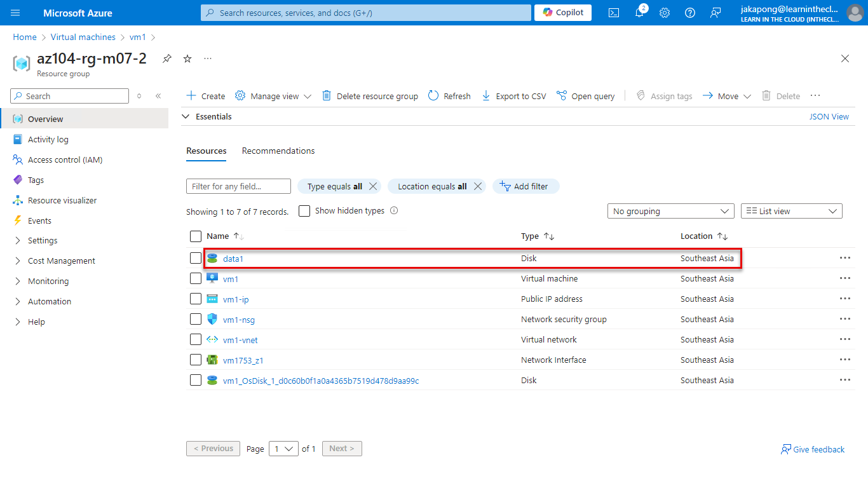Screen dimensions: 868x488
Task: Open the data1 disk link
Action: pos(233,259)
